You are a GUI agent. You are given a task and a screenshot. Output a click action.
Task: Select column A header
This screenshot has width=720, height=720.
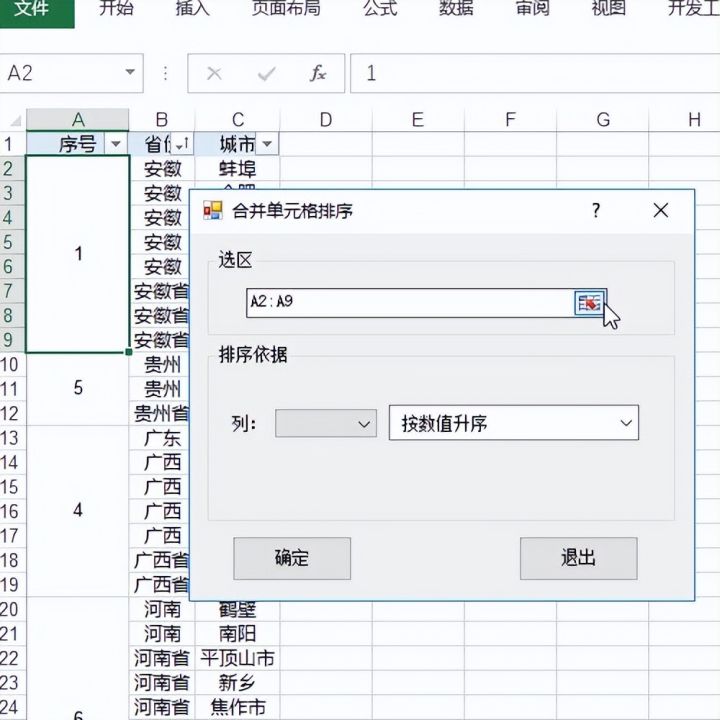click(x=78, y=120)
